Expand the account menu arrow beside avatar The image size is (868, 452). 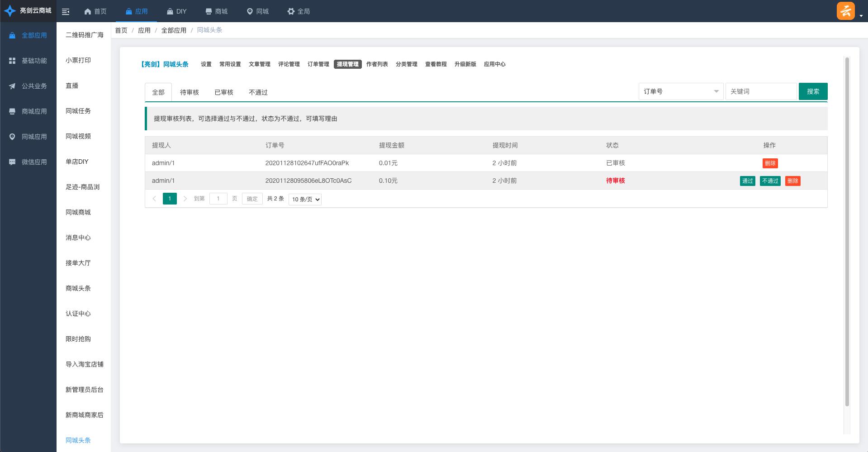pos(861,15)
